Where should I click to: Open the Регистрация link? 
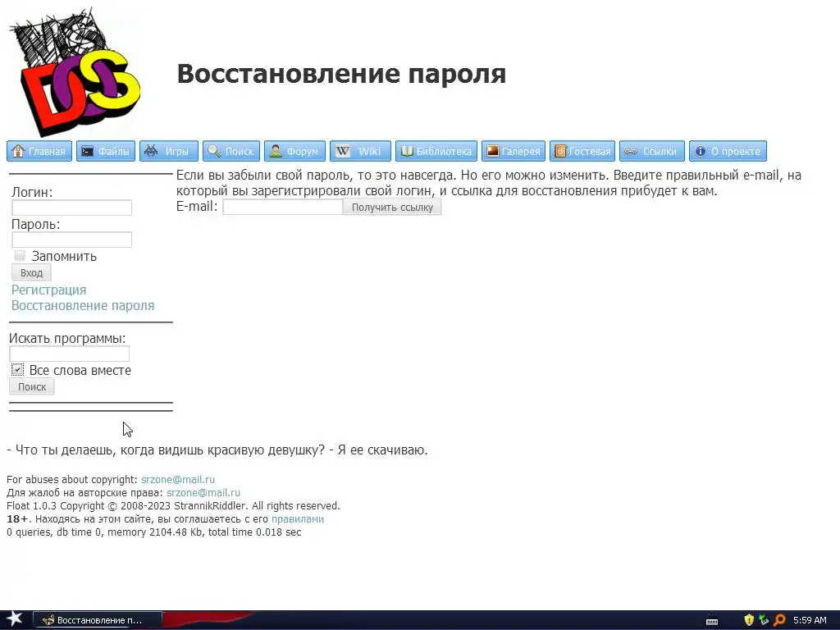(48, 290)
